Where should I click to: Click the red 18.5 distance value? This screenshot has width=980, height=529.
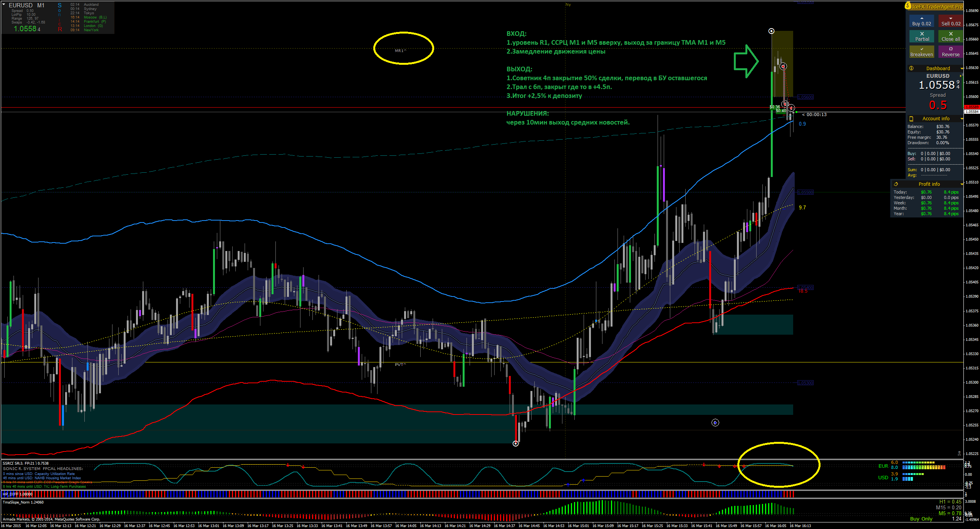pos(803,291)
